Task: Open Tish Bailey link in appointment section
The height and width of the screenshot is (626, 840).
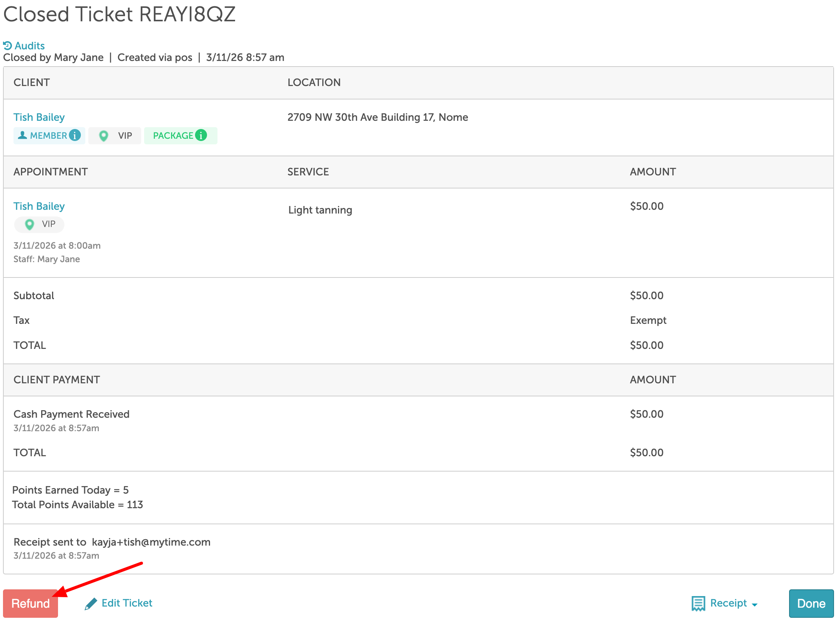Action: click(39, 206)
